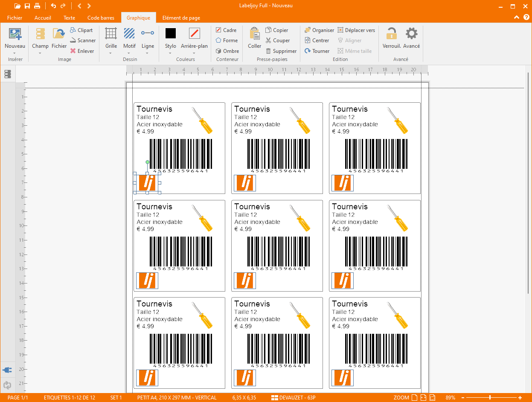Screen dimensions: 532x402
Task: Open a file with the title bar folder icon
Action: click(17, 6)
